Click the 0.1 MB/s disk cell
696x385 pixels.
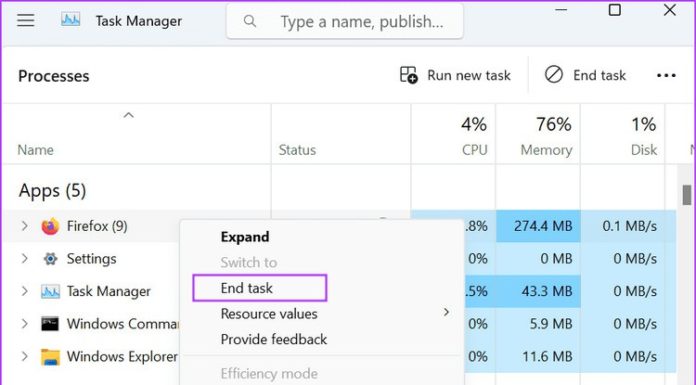(623, 226)
